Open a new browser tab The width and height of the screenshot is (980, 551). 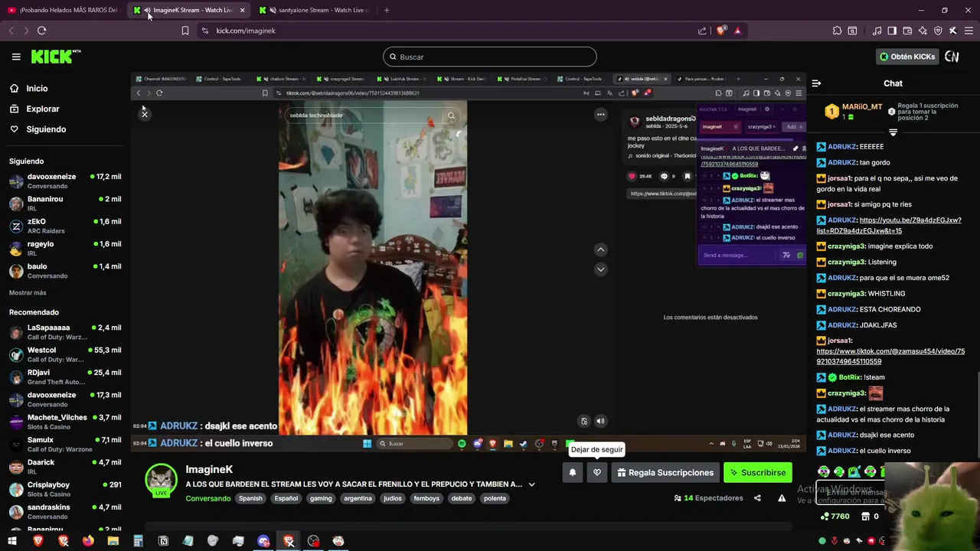(x=387, y=10)
